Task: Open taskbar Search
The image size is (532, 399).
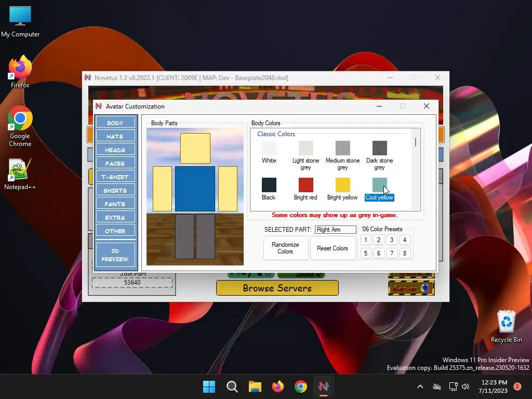Action: click(232, 387)
